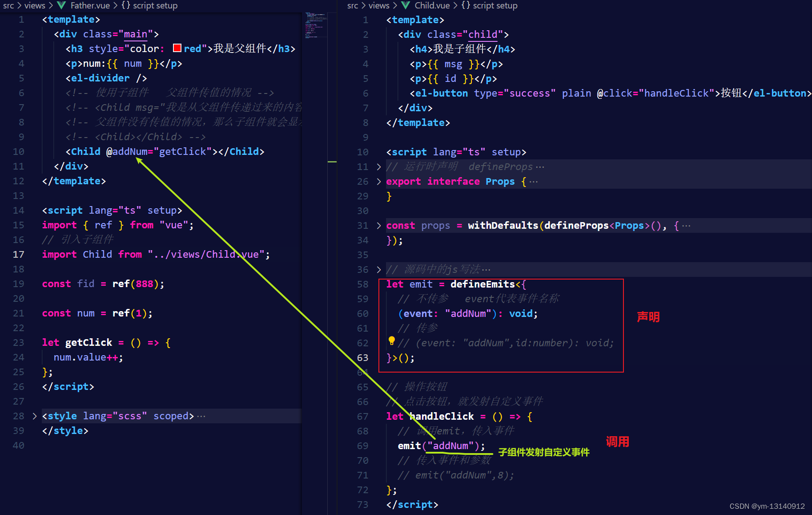Click the "../views/Child.vue" import path
812x515 pixels.
click(x=206, y=255)
